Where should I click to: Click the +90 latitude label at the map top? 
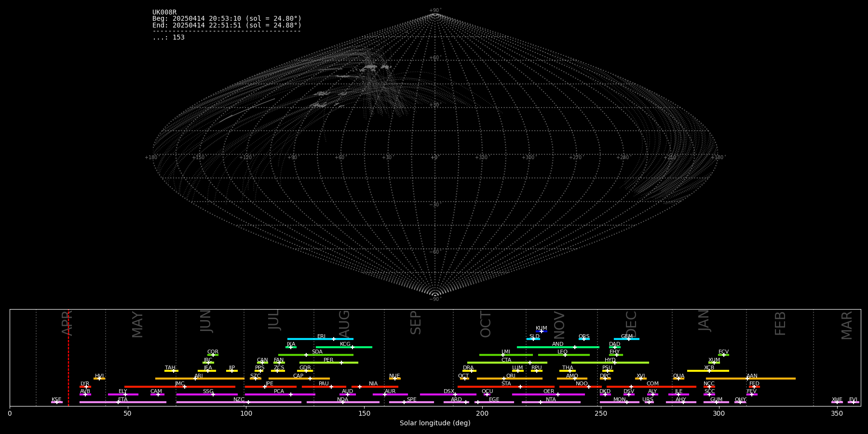(434, 11)
